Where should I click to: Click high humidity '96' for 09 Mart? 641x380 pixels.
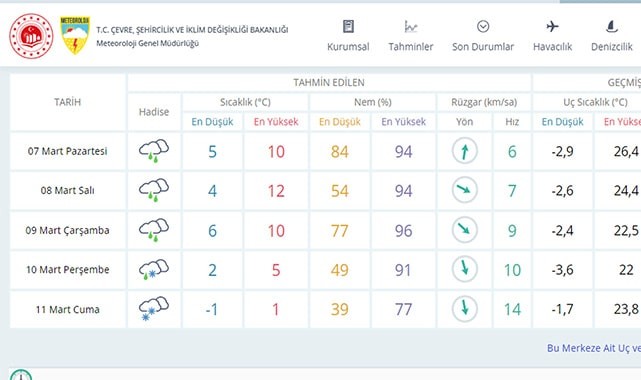tap(403, 230)
